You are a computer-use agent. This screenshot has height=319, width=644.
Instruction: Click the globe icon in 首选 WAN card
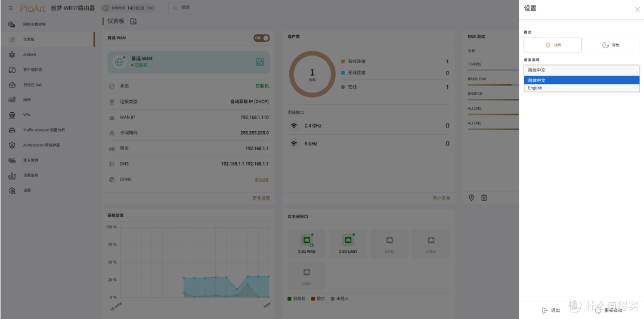click(x=119, y=62)
